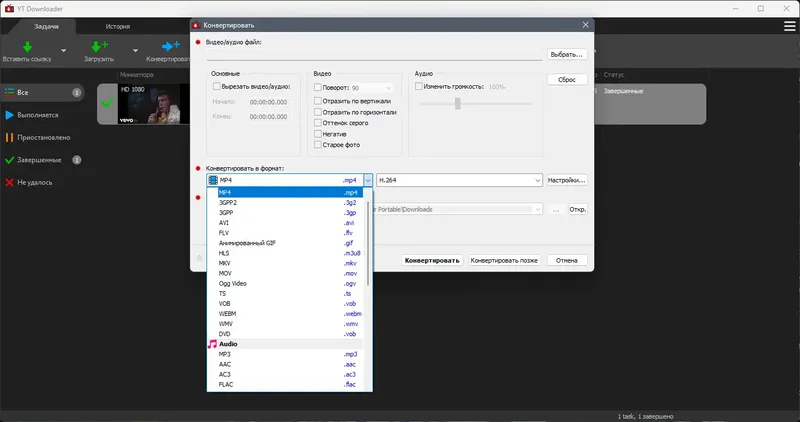The height and width of the screenshot is (422, 800).
Task: Select the Не удалось red cross filter
Action: coord(9,183)
